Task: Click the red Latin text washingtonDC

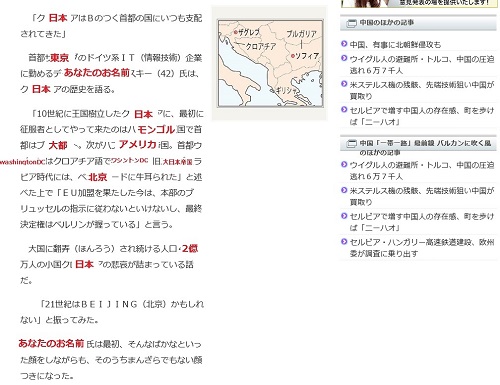Action: 22,162
